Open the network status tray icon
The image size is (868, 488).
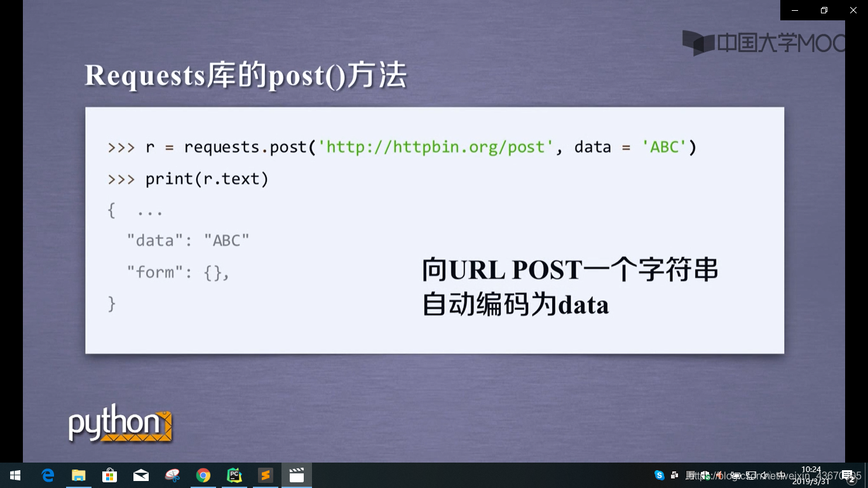751,475
